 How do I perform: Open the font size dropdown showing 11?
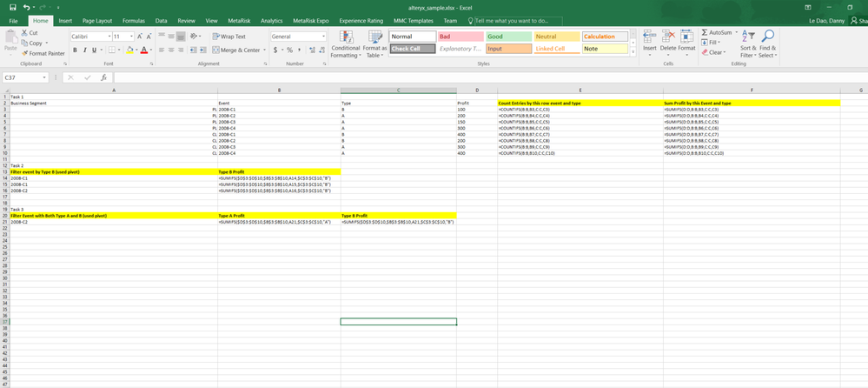point(130,36)
